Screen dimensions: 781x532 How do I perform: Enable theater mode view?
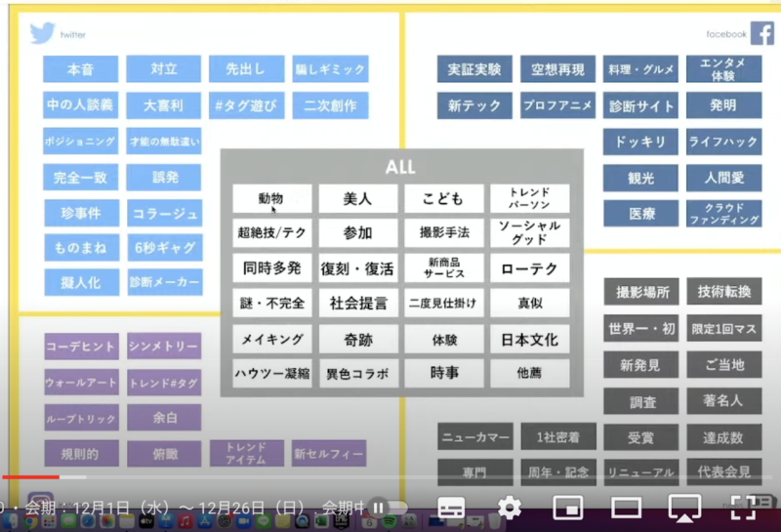626,507
